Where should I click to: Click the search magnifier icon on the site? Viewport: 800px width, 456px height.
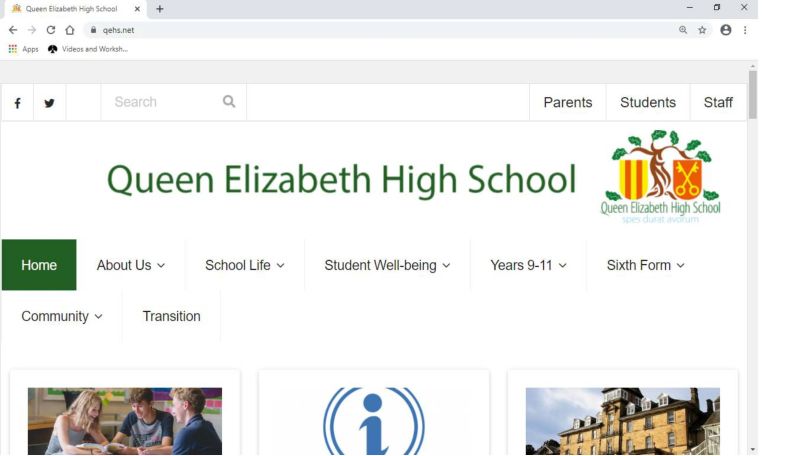pyautogui.click(x=229, y=102)
